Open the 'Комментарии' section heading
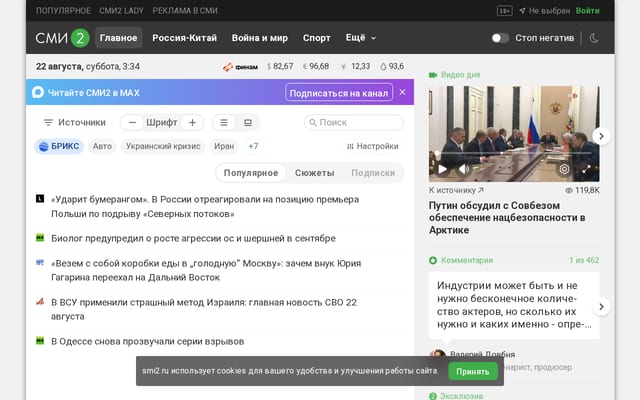The width and height of the screenshot is (640, 400). coord(461,260)
